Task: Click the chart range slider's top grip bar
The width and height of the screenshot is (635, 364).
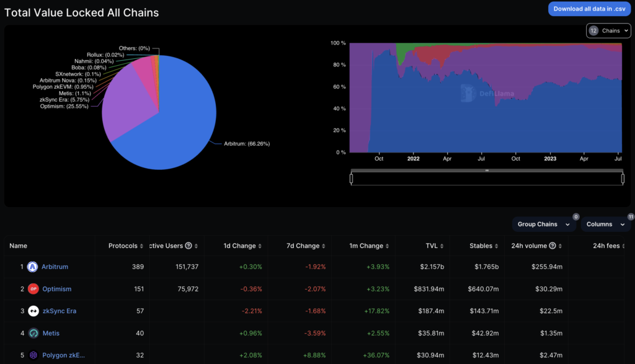Action: [x=487, y=171]
